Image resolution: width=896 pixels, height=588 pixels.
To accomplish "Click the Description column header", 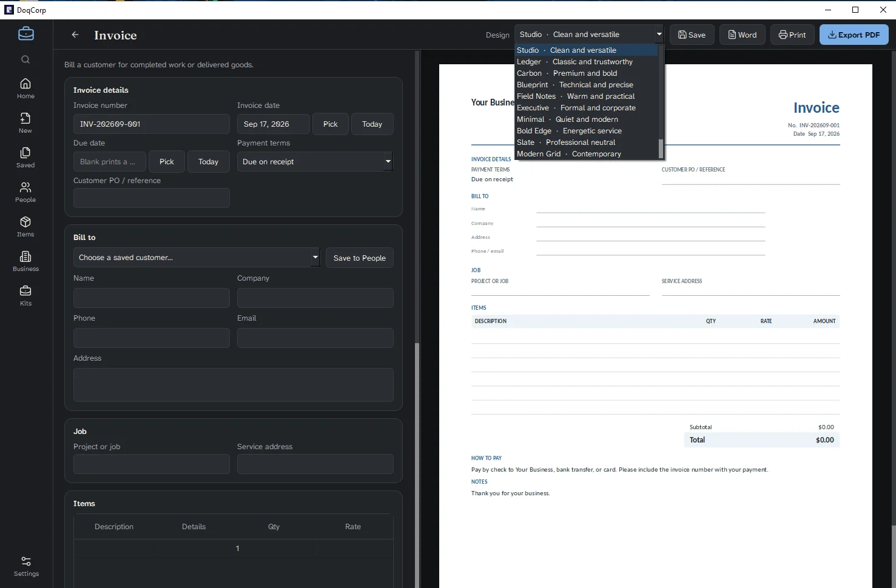I will (x=114, y=527).
